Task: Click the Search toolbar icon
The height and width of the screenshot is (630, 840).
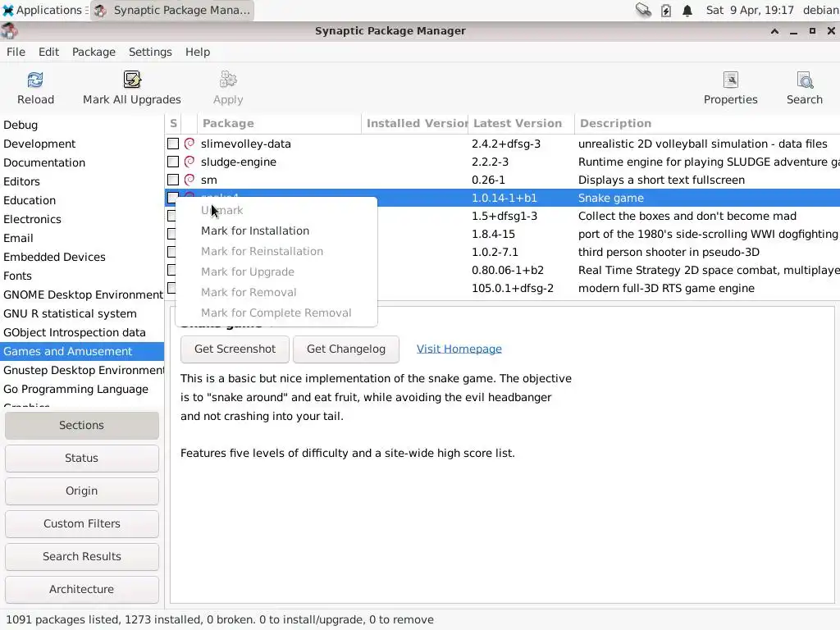Action: [x=805, y=80]
